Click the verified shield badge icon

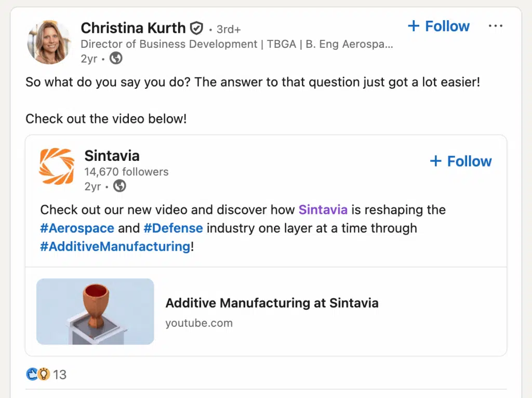pyautogui.click(x=196, y=28)
